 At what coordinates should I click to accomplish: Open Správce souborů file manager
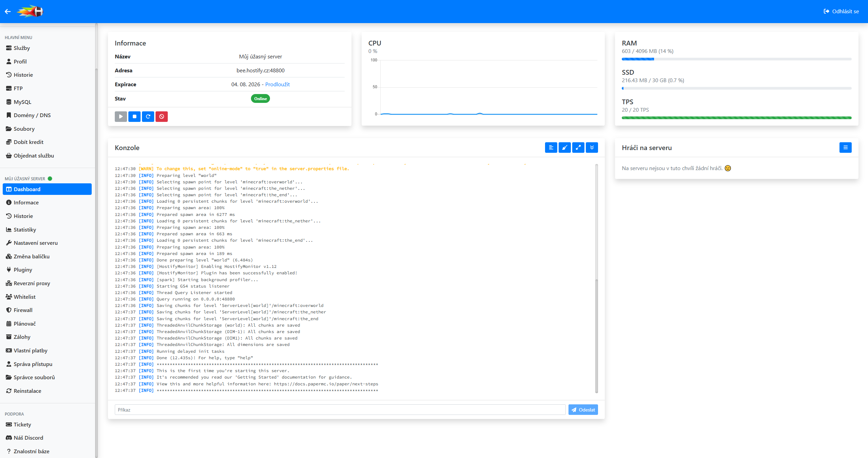click(47, 377)
